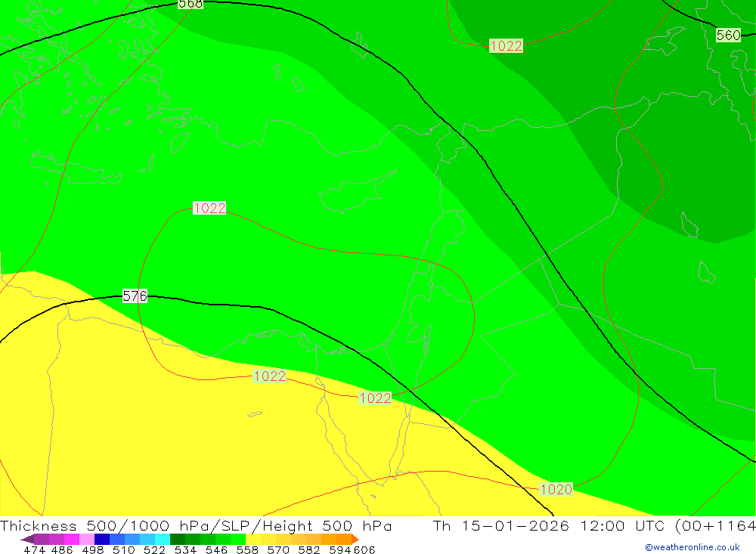The width and height of the screenshot is (756, 554).
Task: Click the legend value 534
Action: coord(185,549)
